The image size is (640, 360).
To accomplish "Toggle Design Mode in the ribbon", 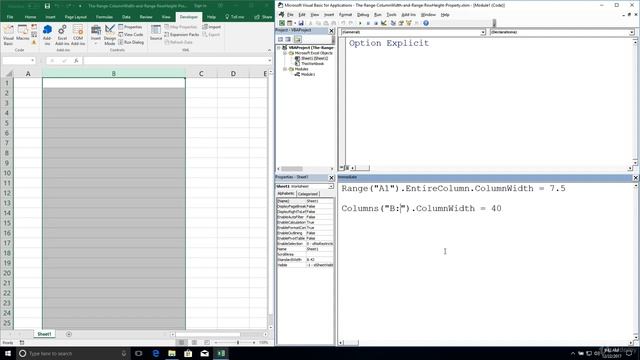I will point(110,35).
